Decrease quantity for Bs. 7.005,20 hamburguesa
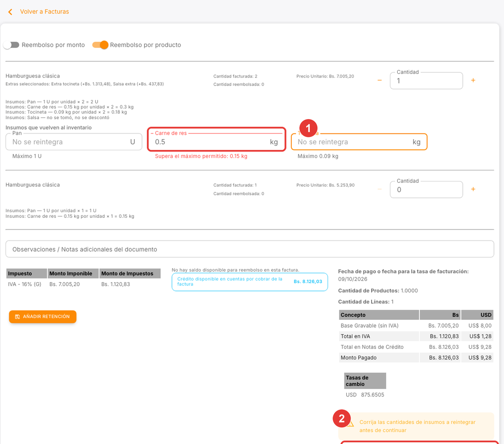Image resolution: width=504 pixels, height=444 pixels. coord(380,80)
